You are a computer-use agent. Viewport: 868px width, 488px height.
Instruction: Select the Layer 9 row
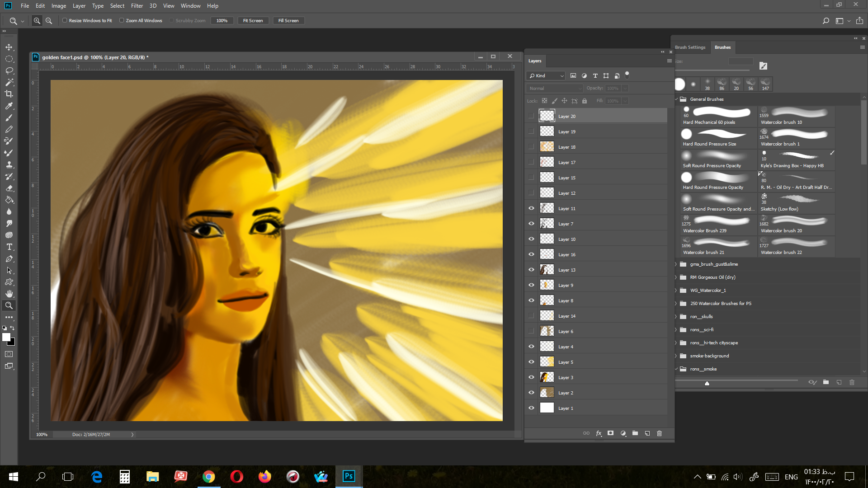point(597,285)
